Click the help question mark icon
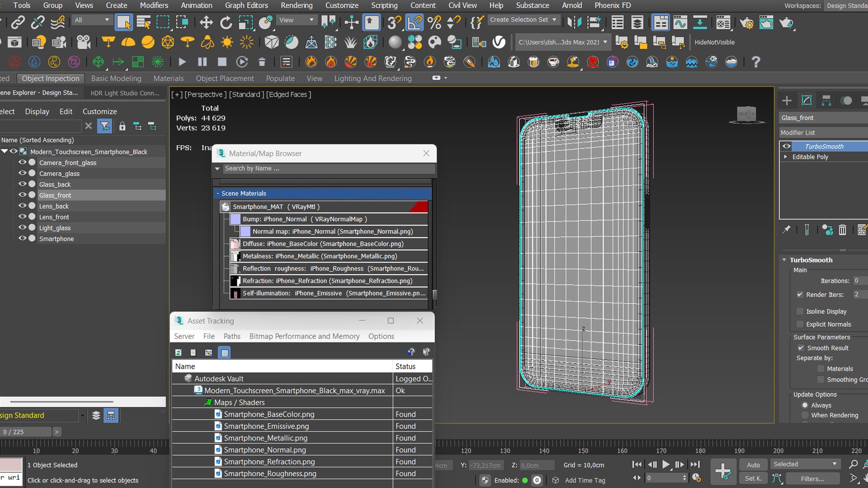 [755, 62]
